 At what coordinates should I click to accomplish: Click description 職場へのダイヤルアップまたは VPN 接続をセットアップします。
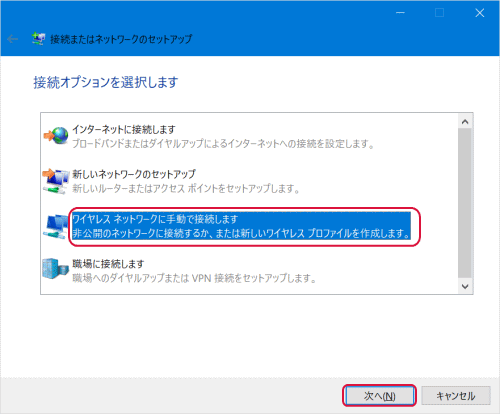click(x=194, y=278)
